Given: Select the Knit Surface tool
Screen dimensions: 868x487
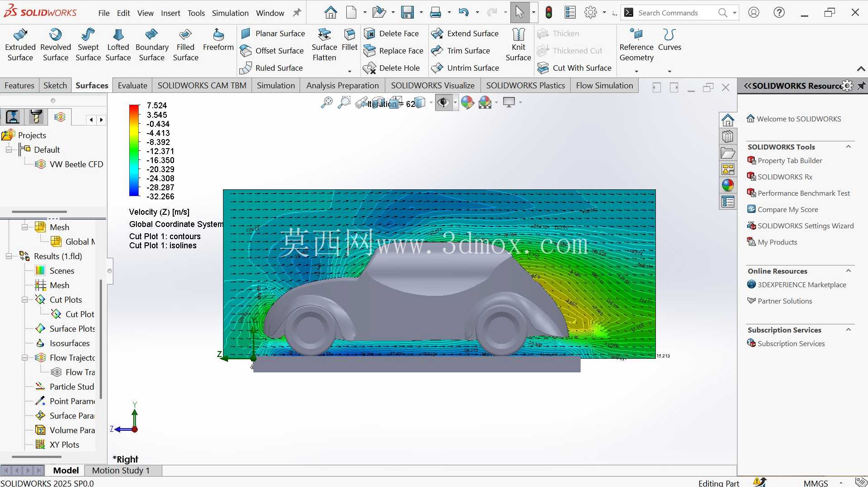Looking at the screenshot, I should coord(518,45).
